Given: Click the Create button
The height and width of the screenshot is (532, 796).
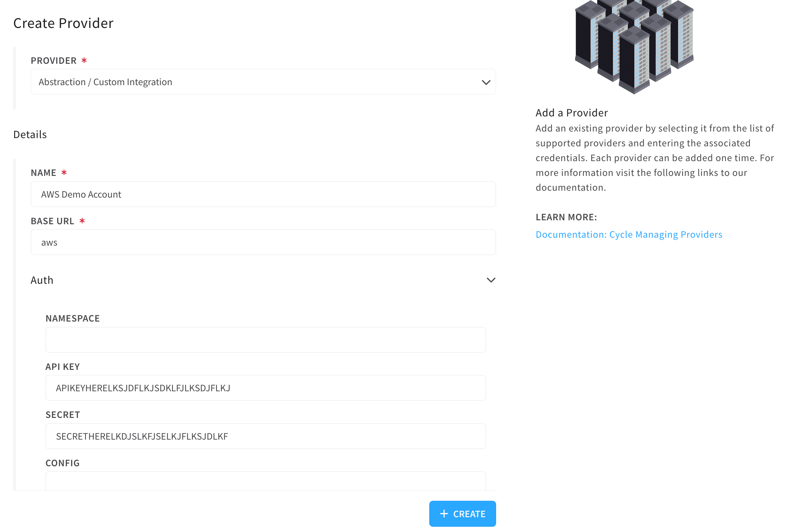Looking at the screenshot, I should [x=462, y=514].
